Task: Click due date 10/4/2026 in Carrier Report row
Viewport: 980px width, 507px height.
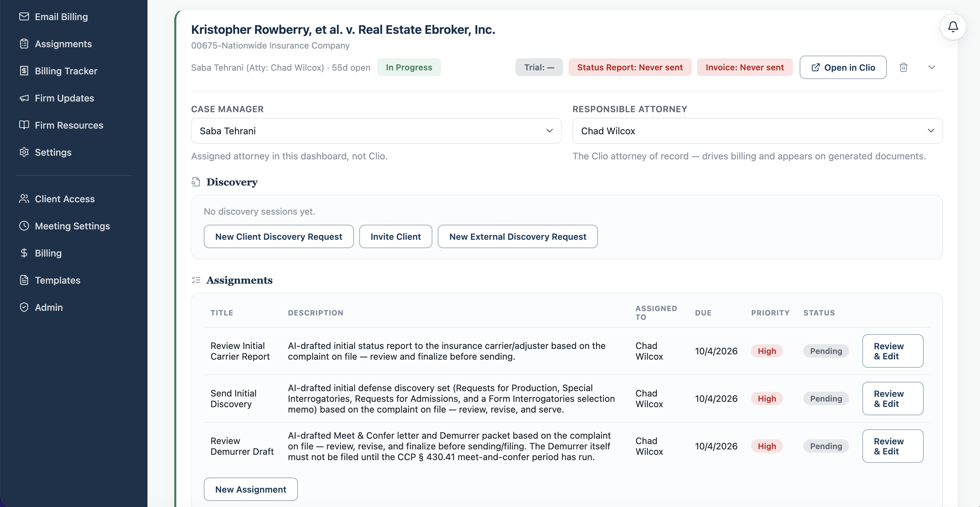Action: coord(716,351)
